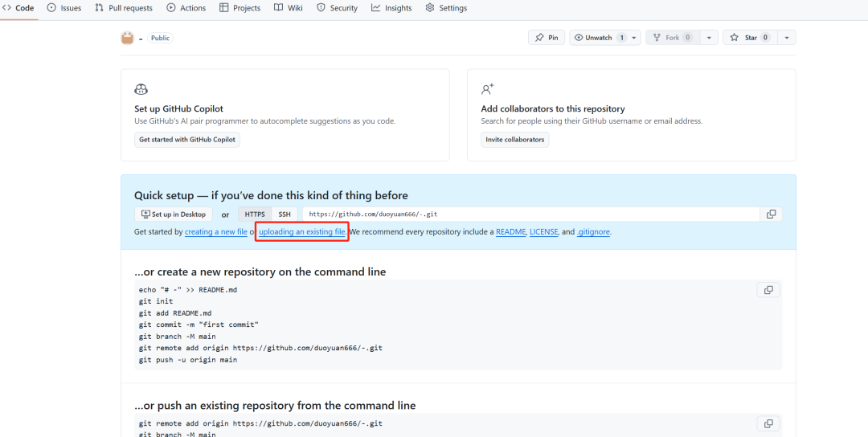The width and height of the screenshot is (868, 437).
Task: Open the README link
Action: [511, 232]
